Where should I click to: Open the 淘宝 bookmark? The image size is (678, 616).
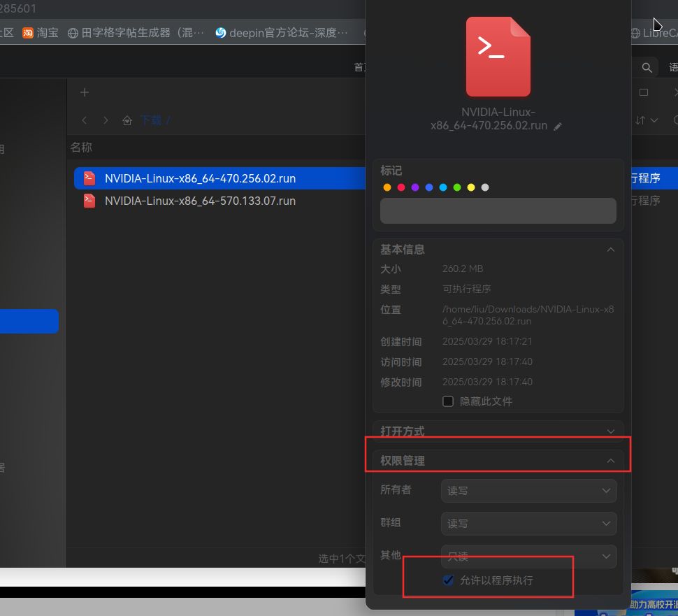(x=41, y=33)
